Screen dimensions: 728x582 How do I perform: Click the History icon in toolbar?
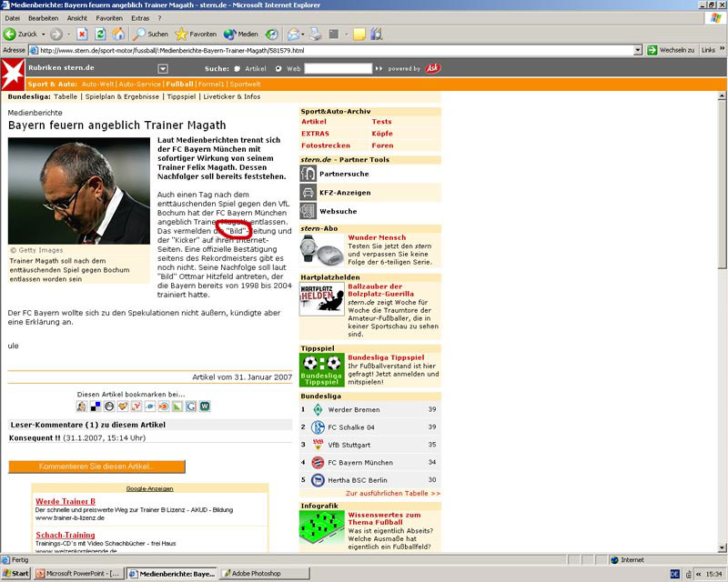tap(271, 34)
